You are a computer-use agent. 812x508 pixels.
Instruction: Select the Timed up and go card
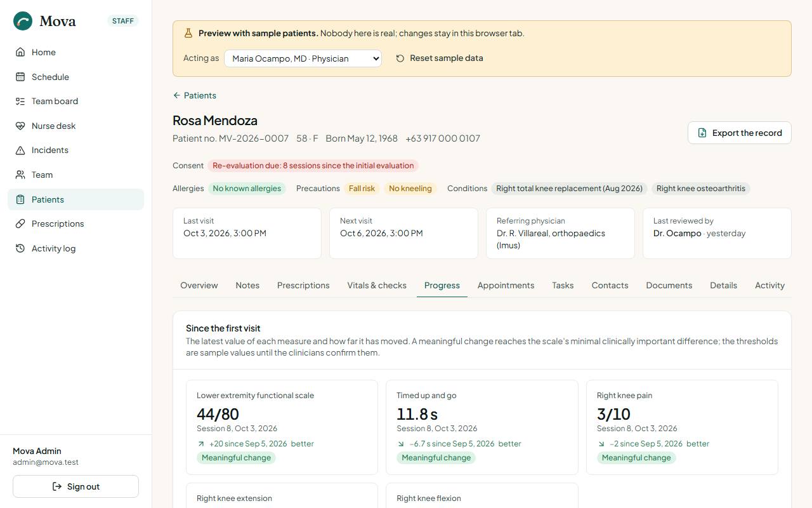pos(482,427)
